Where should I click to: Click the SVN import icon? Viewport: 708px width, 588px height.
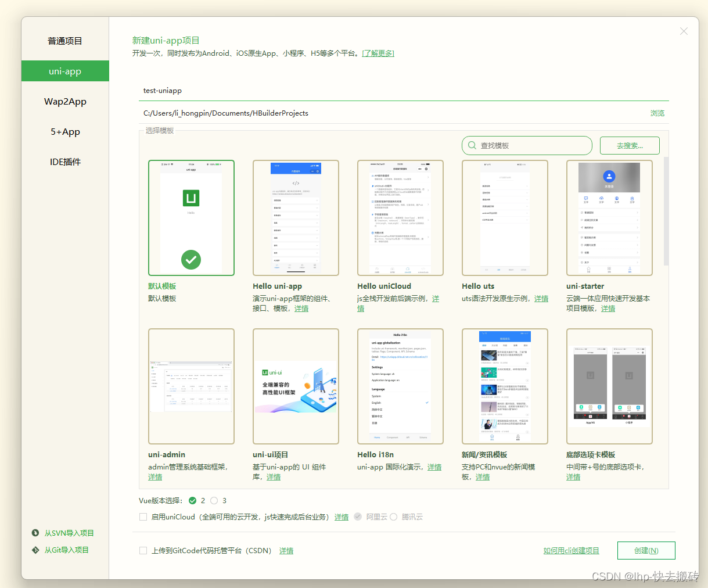(35, 533)
